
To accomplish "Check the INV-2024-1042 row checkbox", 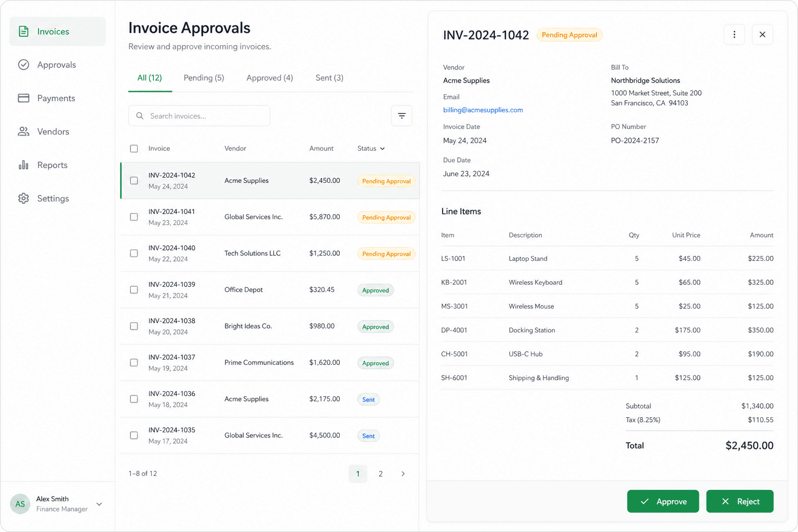I will [x=134, y=181].
